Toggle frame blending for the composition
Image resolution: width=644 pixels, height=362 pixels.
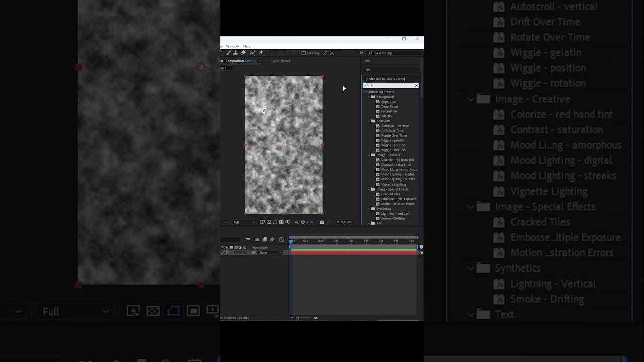click(x=264, y=239)
